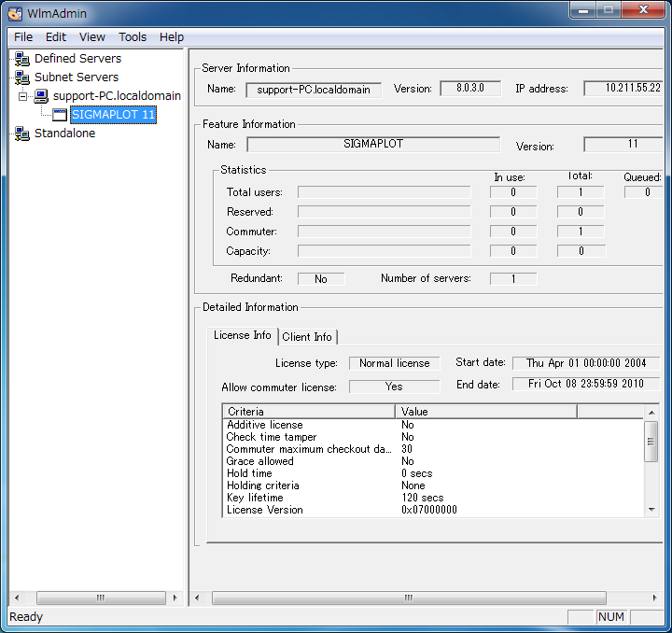The height and width of the screenshot is (633, 672).
Task: Click the details pane left scroll arrow
Action: pos(197,598)
